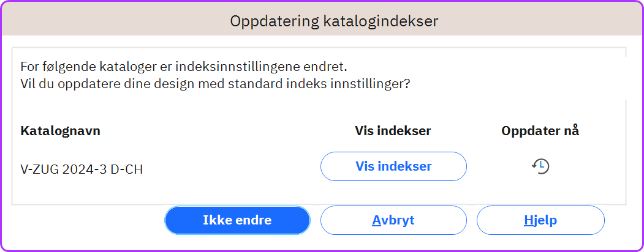Viewport: 644px width, 252px height.
Task: Click the Vis indekser column header
Action: pos(393,131)
